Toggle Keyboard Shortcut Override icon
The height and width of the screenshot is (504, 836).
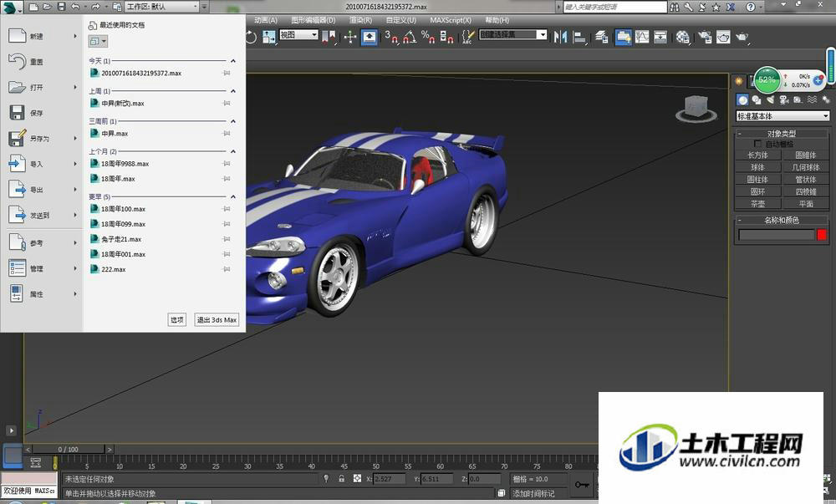click(x=369, y=37)
